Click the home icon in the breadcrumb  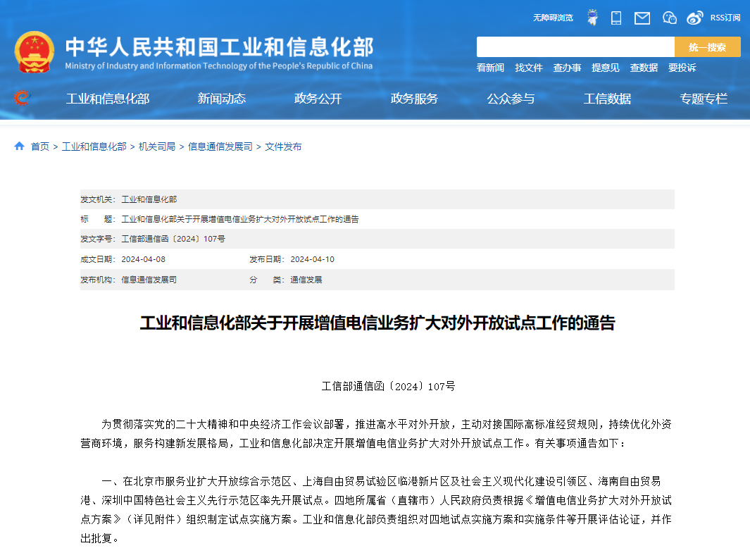click(18, 147)
